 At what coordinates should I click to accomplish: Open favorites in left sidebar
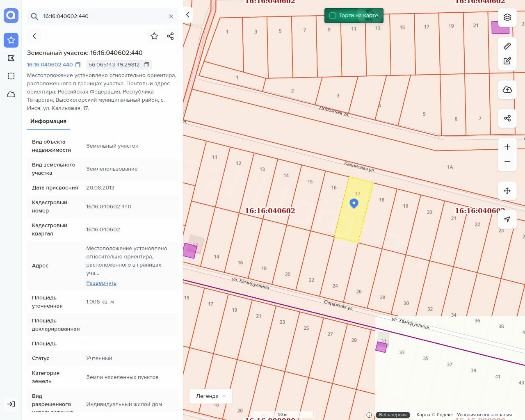(11, 40)
